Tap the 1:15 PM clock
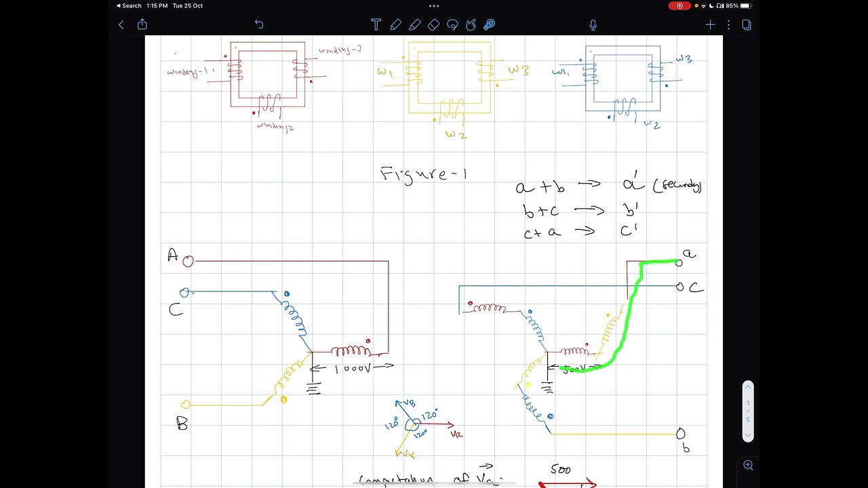868x488 pixels. click(x=157, y=5)
